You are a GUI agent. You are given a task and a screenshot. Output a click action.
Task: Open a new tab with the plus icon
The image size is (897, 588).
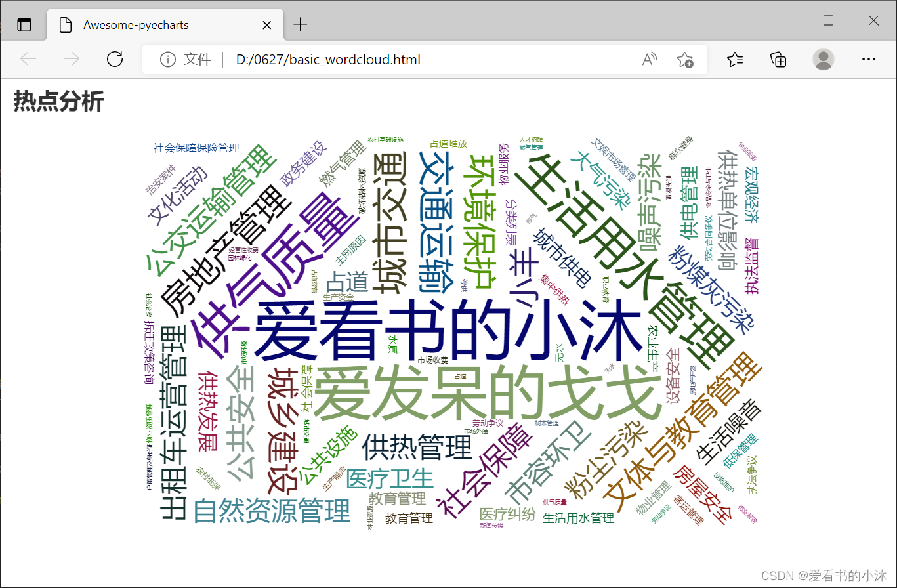tap(300, 24)
